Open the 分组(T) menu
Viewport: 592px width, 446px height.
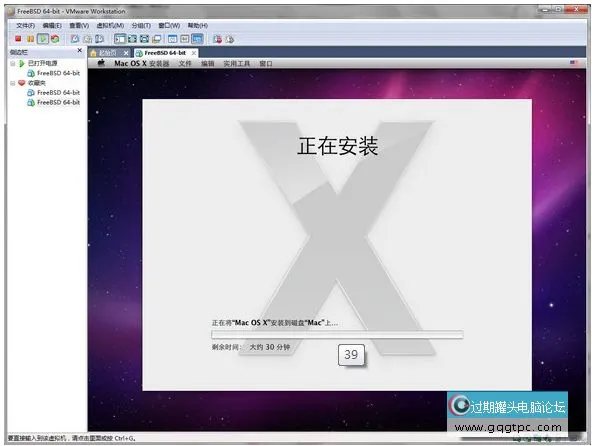pos(141,25)
